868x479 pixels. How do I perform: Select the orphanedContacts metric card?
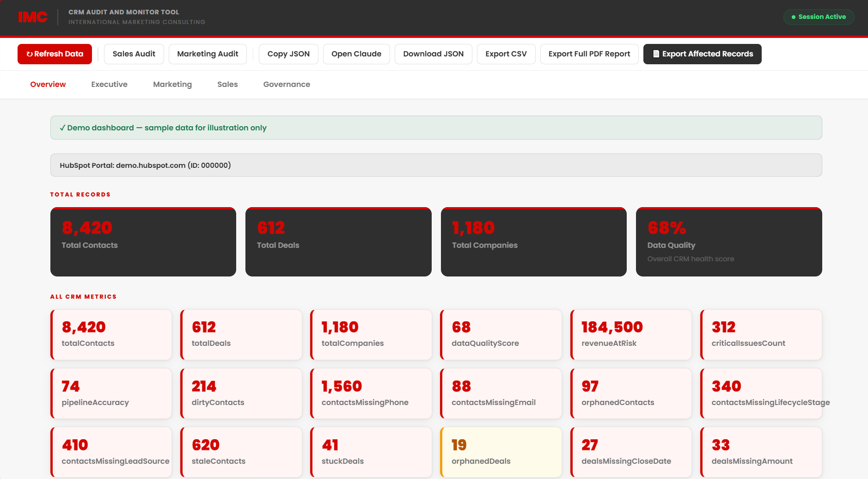click(631, 393)
